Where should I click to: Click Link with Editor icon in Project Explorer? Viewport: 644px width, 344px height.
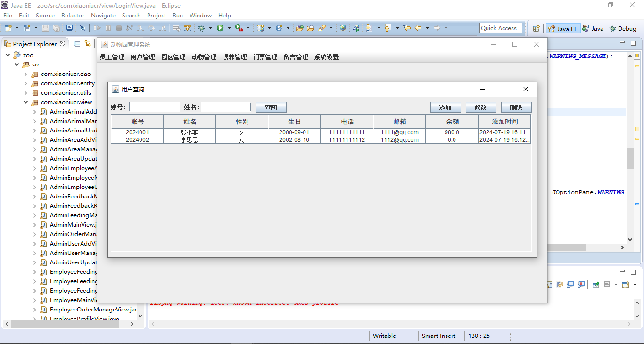click(x=88, y=43)
